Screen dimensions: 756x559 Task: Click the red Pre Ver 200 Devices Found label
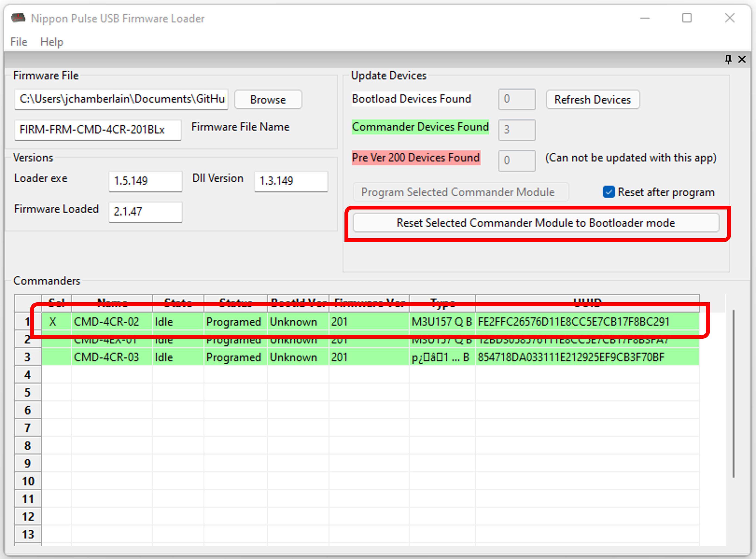click(416, 158)
